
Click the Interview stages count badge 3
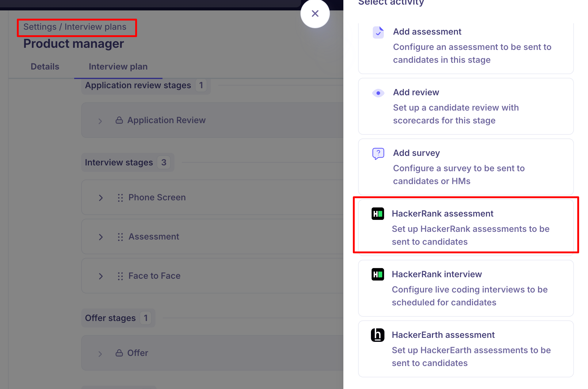[164, 162]
